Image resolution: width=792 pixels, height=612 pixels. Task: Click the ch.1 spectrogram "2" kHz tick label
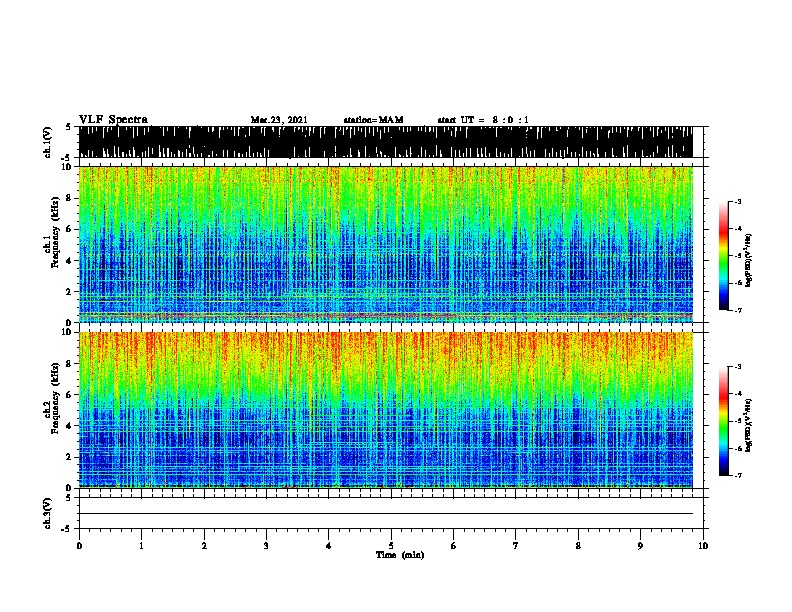[x=70, y=292]
